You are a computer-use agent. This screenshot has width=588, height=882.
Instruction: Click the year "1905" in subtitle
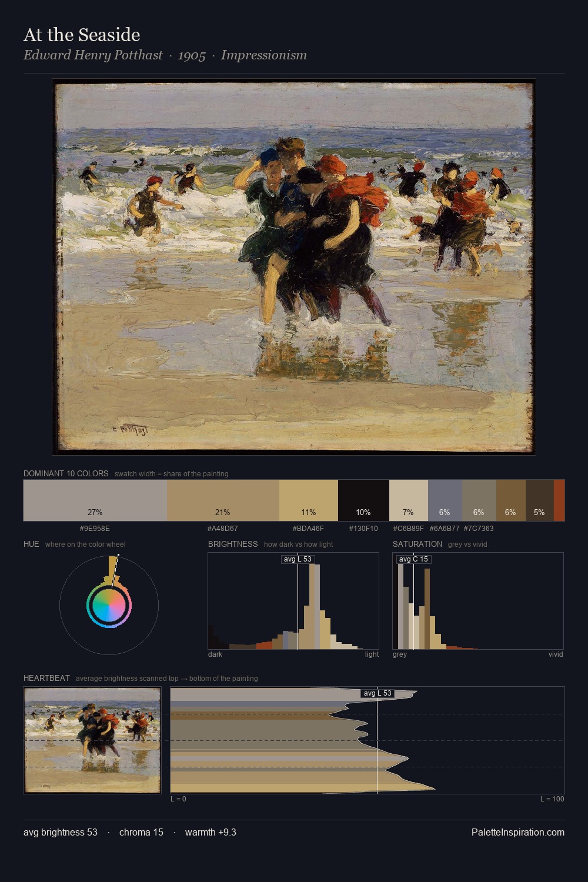(192, 56)
